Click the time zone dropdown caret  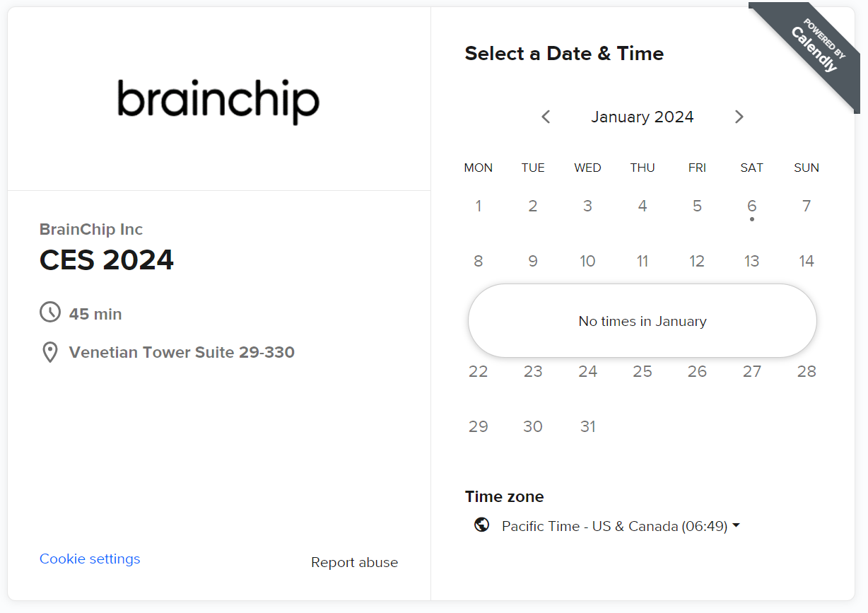click(x=736, y=525)
